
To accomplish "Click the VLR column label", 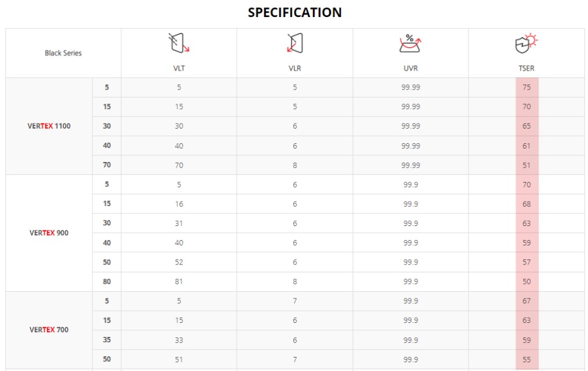I will (x=295, y=68).
